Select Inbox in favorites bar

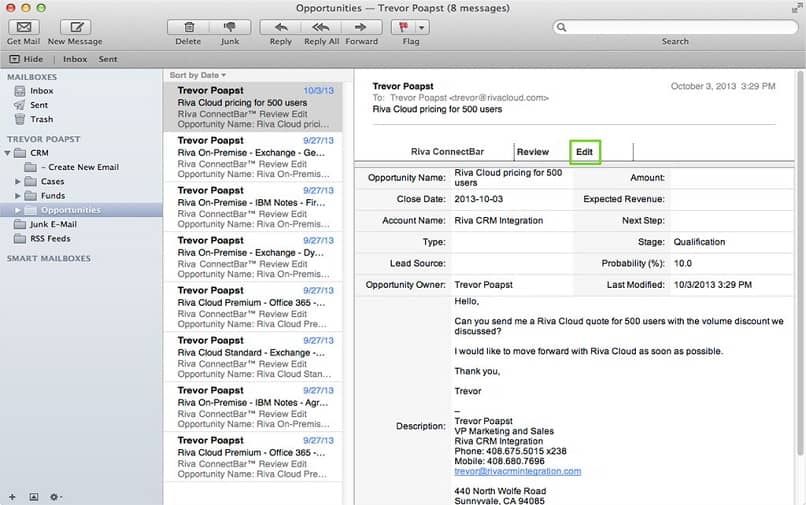coord(75,59)
